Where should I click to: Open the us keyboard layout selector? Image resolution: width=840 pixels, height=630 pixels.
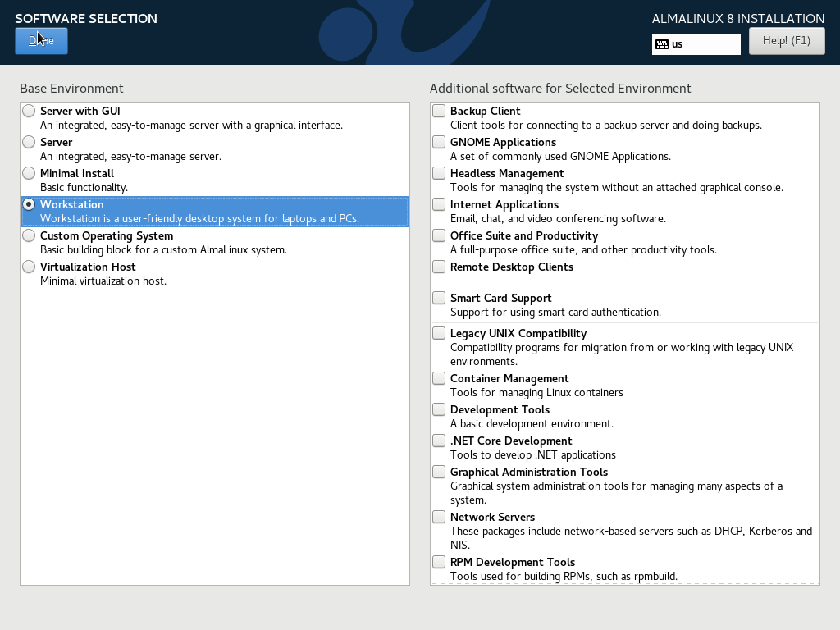pyautogui.click(x=696, y=44)
